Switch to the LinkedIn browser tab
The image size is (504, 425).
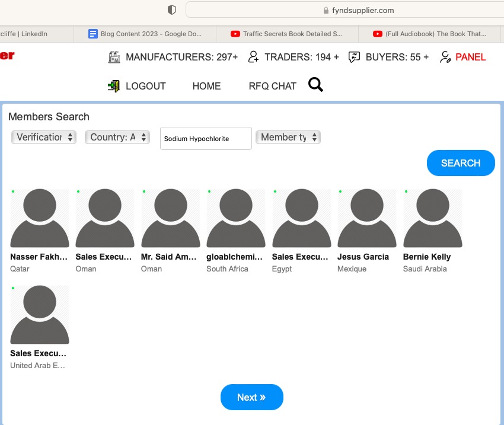point(37,34)
